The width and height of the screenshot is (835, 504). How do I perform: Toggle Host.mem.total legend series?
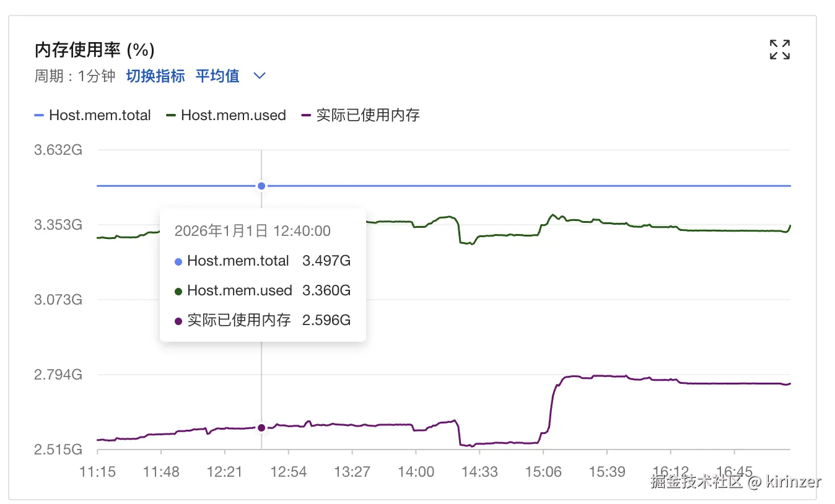click(93, 115)
